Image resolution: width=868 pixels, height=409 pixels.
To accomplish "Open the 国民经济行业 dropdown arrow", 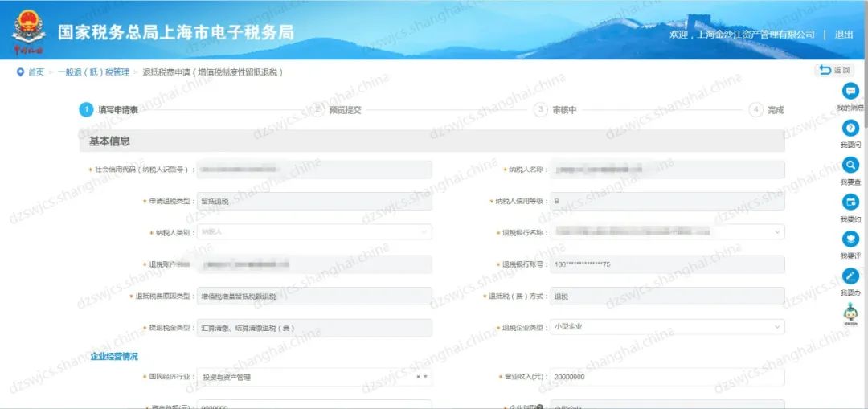I will point(425,377).
